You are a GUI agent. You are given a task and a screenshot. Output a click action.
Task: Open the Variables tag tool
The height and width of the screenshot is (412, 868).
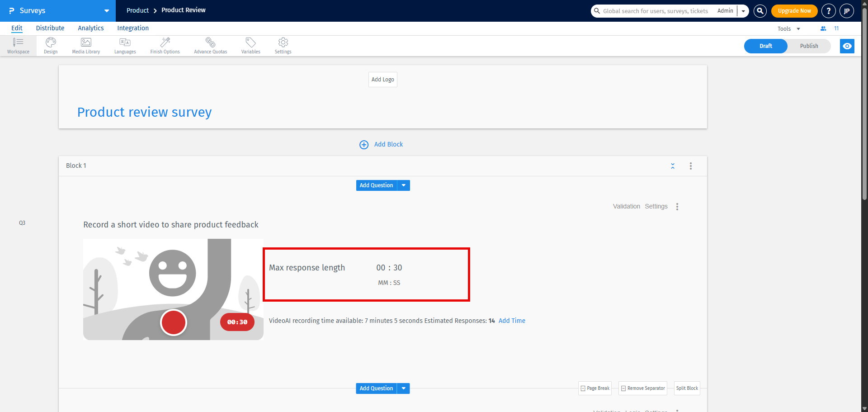click(251, 46)
